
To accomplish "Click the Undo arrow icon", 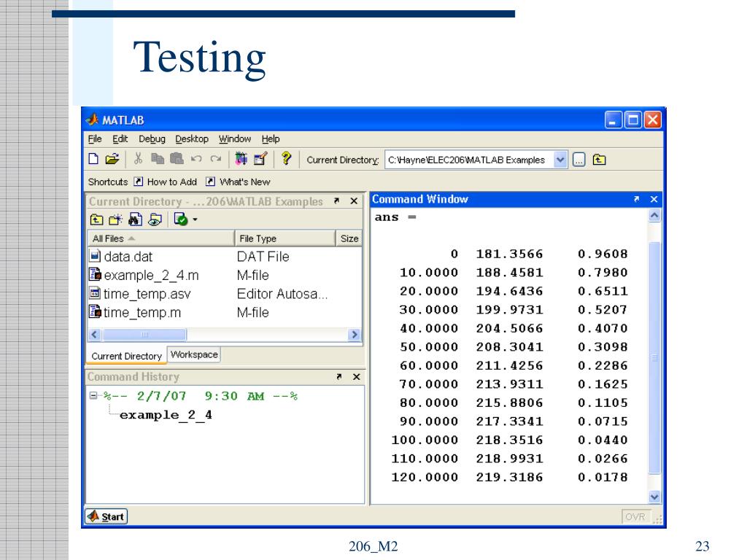I will pos(196,159).
